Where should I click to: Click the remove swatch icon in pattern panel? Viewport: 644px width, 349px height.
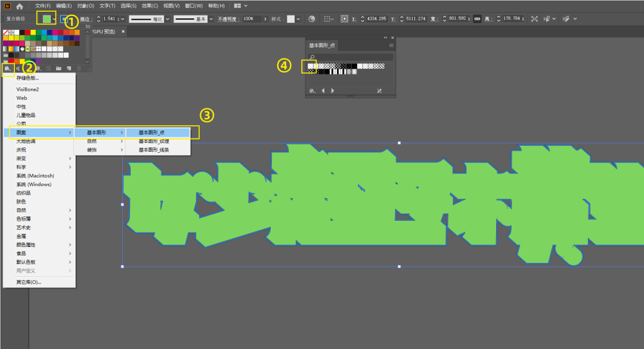(x=379, y=91)
